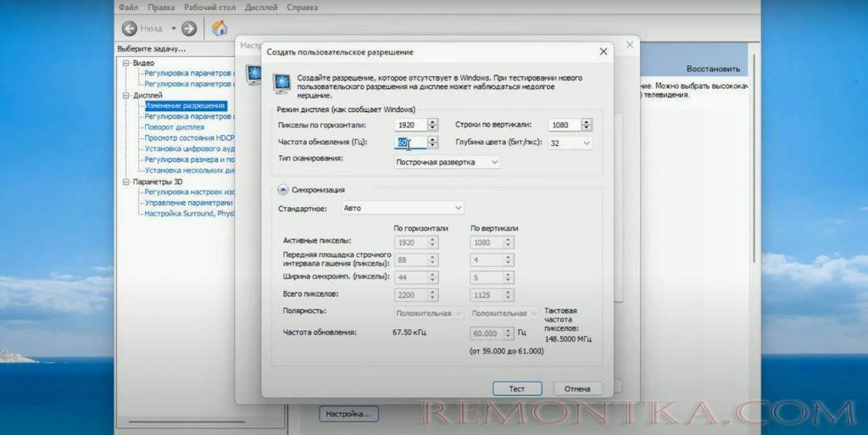
Task: Select Просмотр состояния HDCP tree item
Action: coord(189,138)
